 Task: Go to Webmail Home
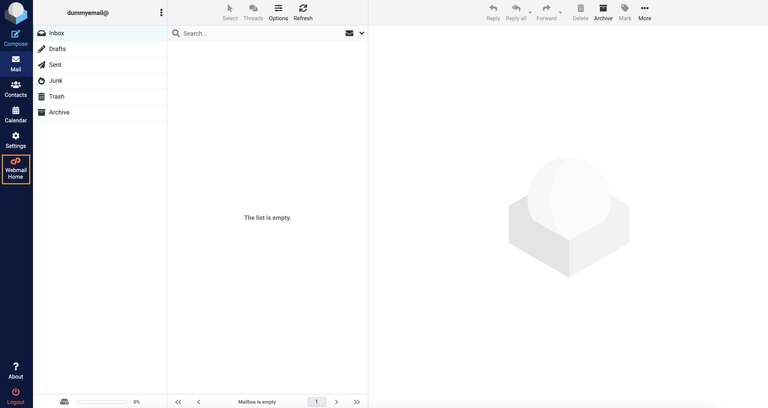(x=16, y=169)
